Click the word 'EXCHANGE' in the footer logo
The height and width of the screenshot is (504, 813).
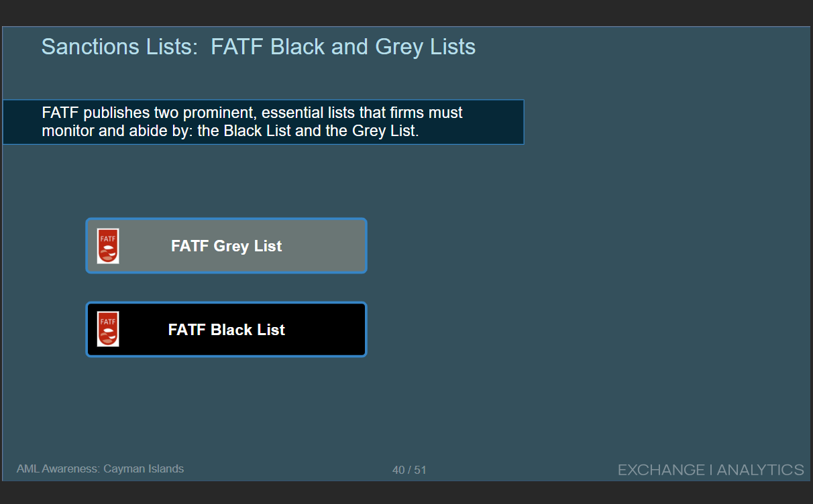click(661, 470)
